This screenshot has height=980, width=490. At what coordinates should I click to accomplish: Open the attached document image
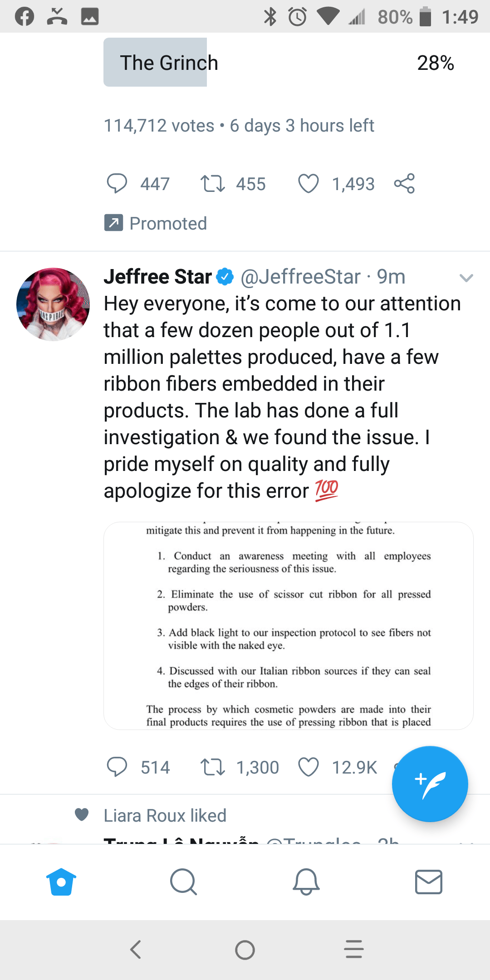pos(289,626)
